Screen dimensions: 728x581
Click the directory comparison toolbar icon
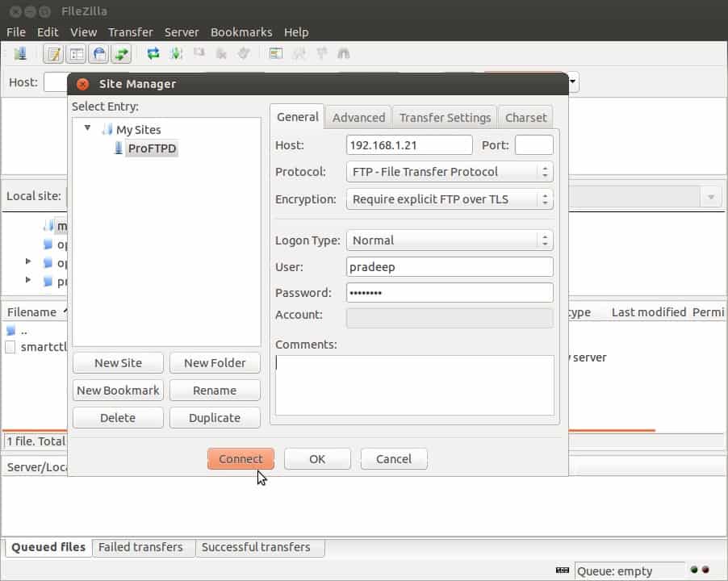[x=299, y=54]
